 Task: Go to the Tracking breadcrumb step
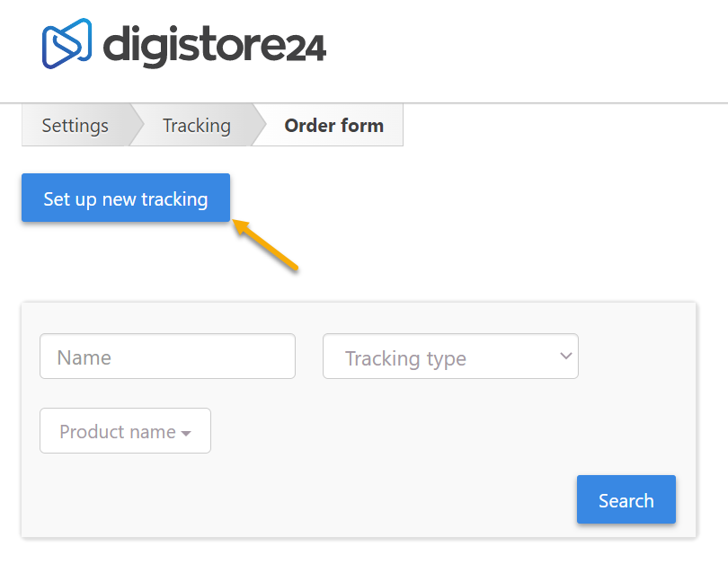tap(196, 126)
